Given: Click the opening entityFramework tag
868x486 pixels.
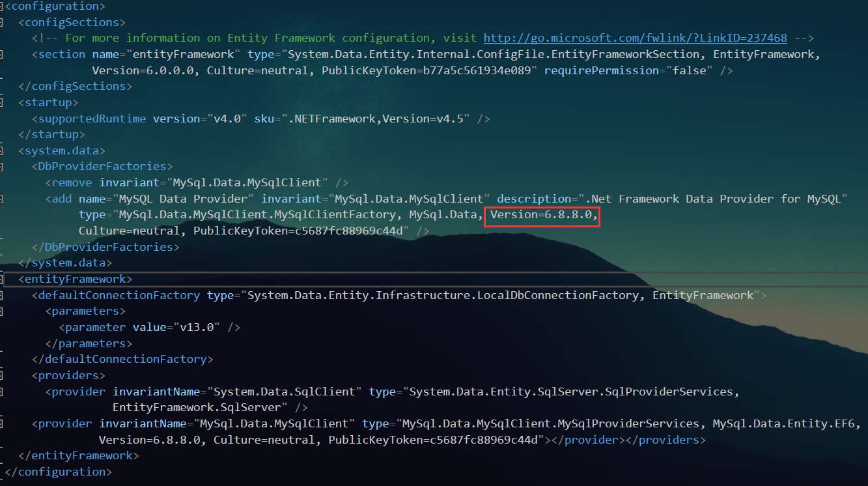Looking at the screenshot, I should pyautogui.click(x=75, y=279).
